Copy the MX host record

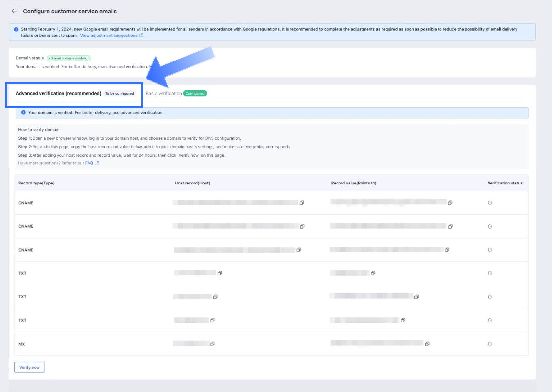(x=212, y=344)
